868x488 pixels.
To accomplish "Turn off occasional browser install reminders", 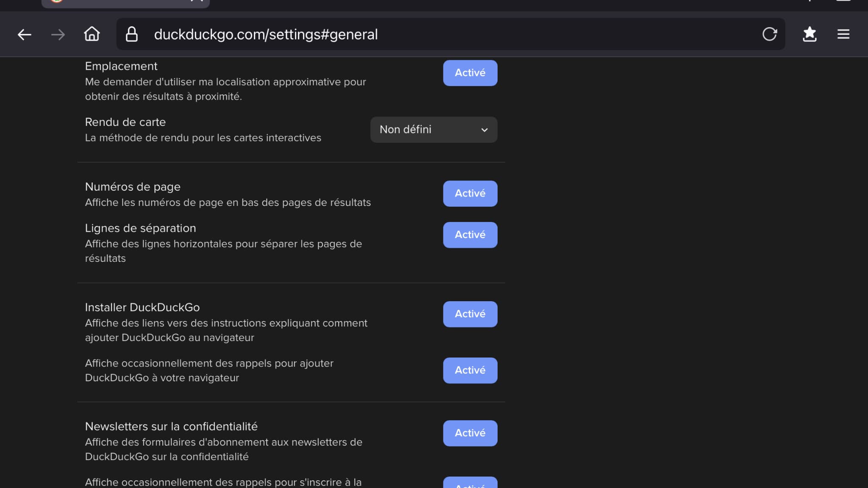I will (470, 370).
